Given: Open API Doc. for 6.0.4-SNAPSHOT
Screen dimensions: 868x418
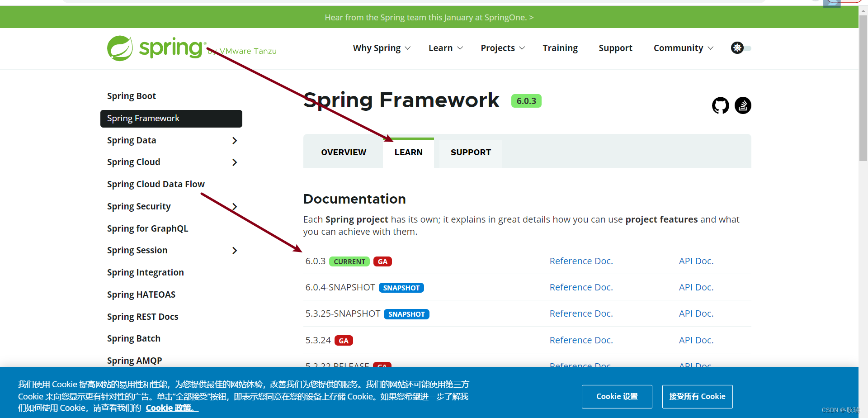Looking at the screenshot, I should [696, 287].
